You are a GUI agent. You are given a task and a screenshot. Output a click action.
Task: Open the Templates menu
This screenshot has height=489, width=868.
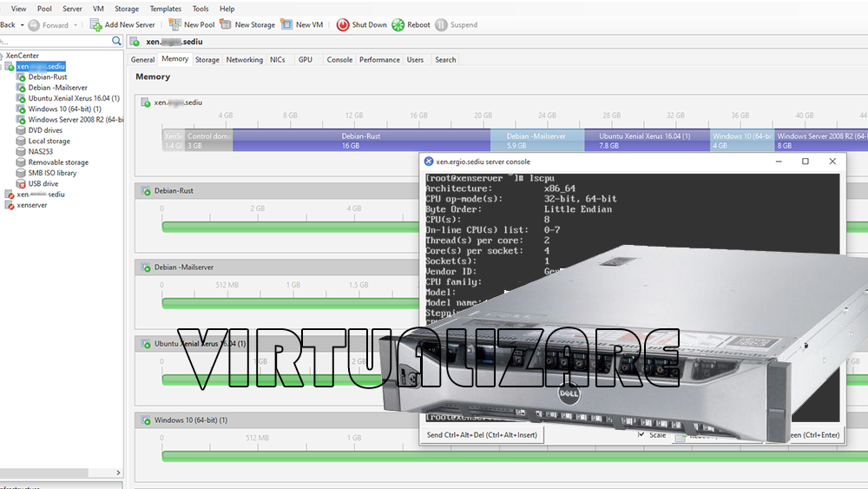(166, 9)
